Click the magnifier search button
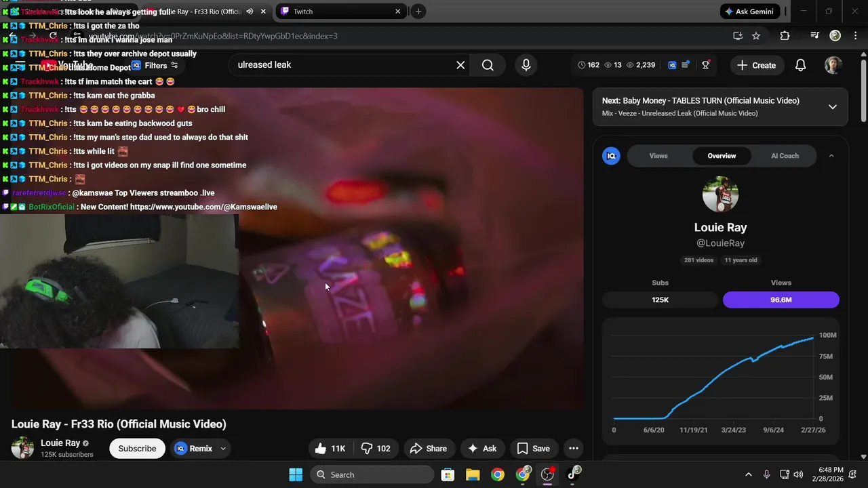Viewport: 868px width, 488px height. pyautogui.click(x=488, y=65)
